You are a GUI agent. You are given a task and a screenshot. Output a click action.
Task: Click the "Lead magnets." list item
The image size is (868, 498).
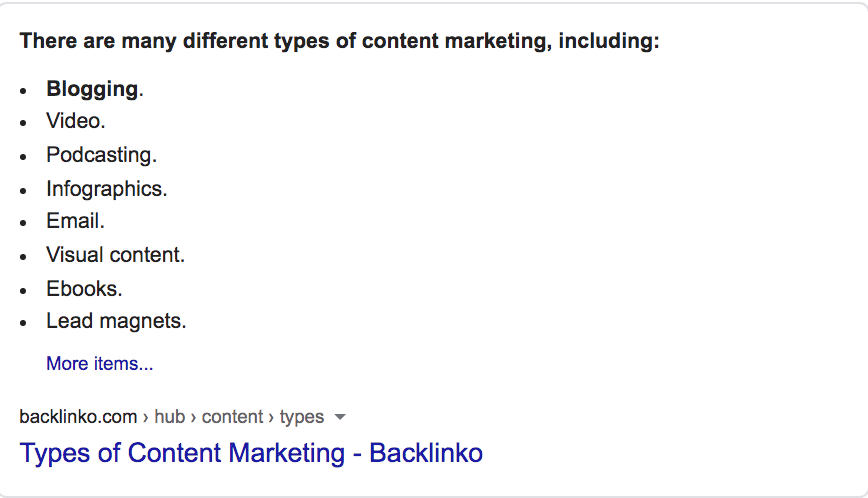[116, 321]
